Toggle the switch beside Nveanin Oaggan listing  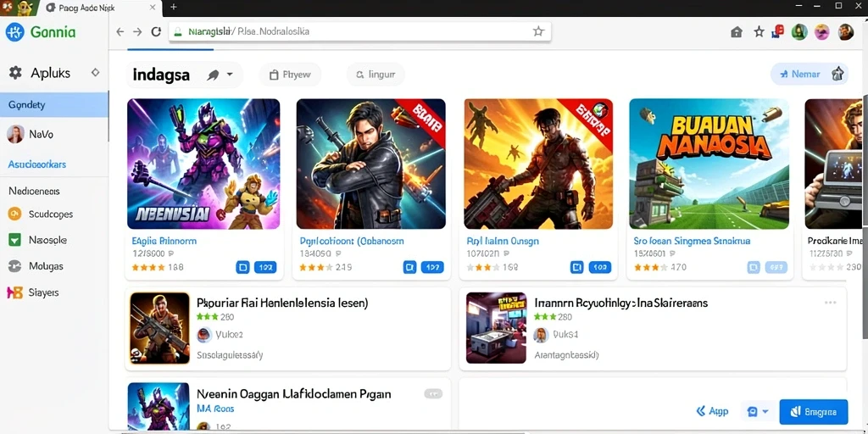[433, 394]
